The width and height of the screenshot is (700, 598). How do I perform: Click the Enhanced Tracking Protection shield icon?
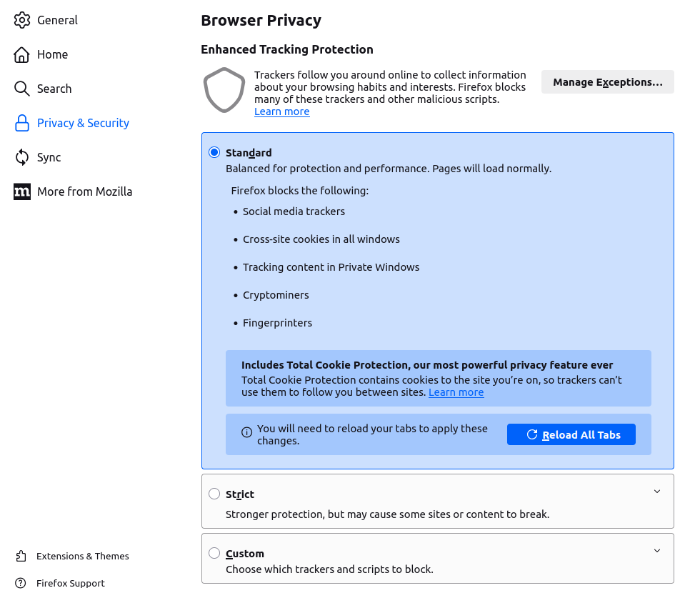224,90
